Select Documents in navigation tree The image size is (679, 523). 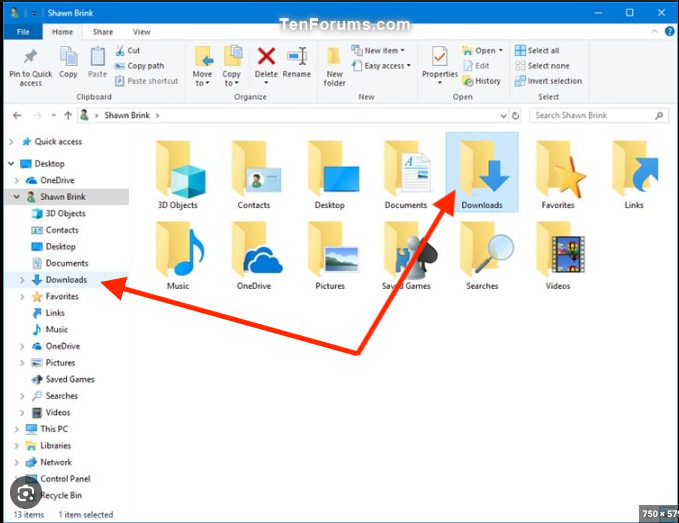67,263
